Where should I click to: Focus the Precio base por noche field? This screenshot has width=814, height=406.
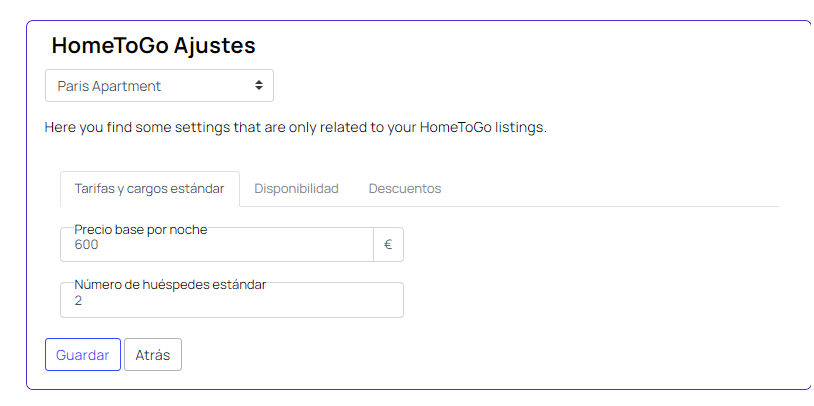(217, 245)
